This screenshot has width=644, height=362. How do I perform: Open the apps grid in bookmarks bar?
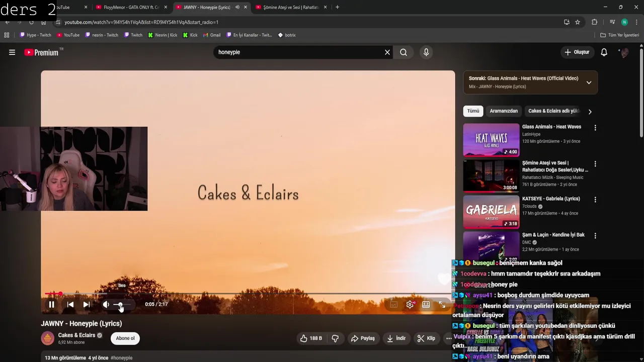[x=7, y=35]
